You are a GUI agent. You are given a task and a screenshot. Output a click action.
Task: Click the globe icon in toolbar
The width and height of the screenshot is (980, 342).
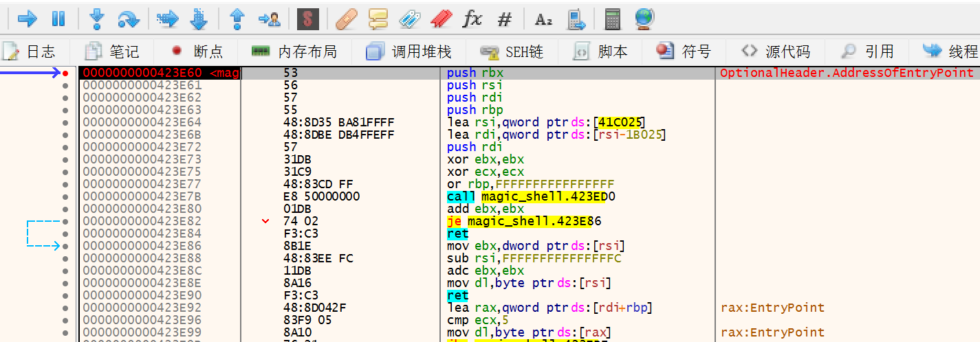[x=644, y=19]
